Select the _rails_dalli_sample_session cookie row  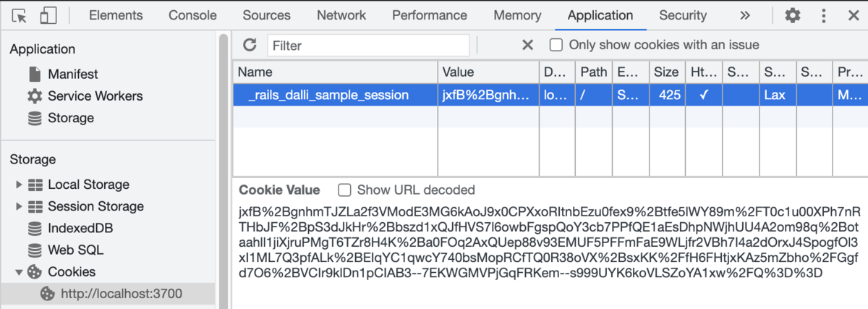[x=550, y=94]
